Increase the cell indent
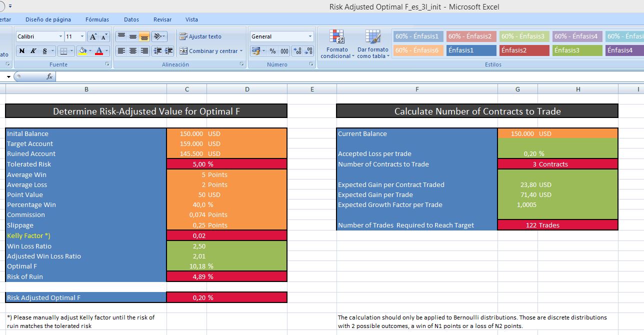The image size is (644, 335). click(x=169, y=51)
